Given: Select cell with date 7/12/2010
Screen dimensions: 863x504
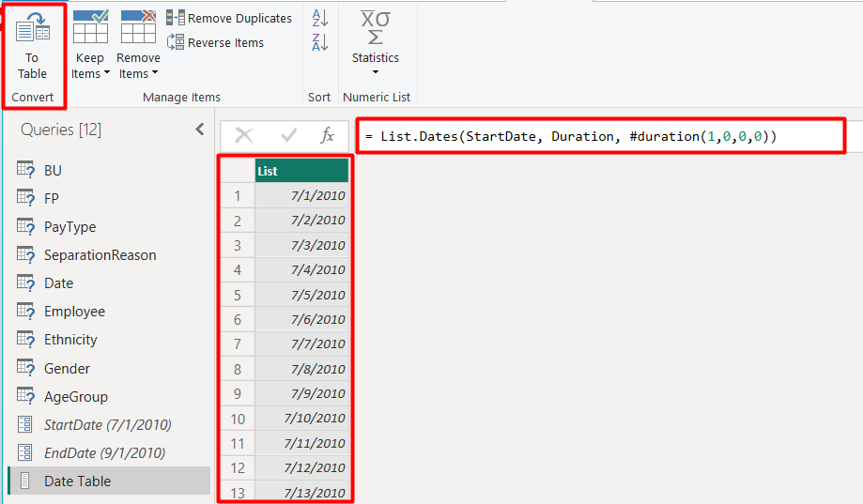Looking at the screenshot, I should (x=301, y=467).
